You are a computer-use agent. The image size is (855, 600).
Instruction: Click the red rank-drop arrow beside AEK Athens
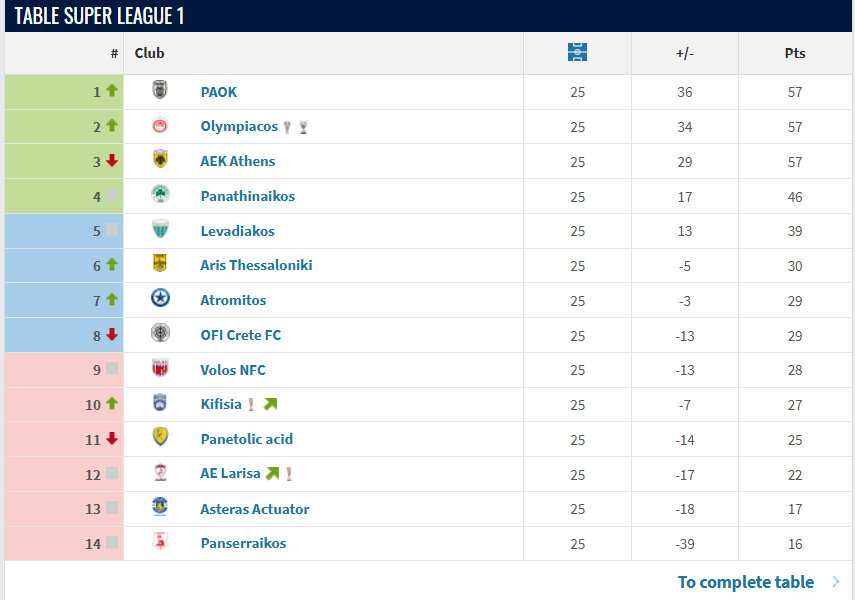[x=110, y=161]
